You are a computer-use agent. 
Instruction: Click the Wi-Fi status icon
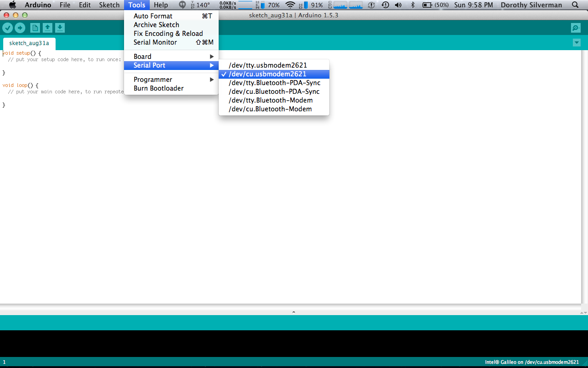(290, 5)
